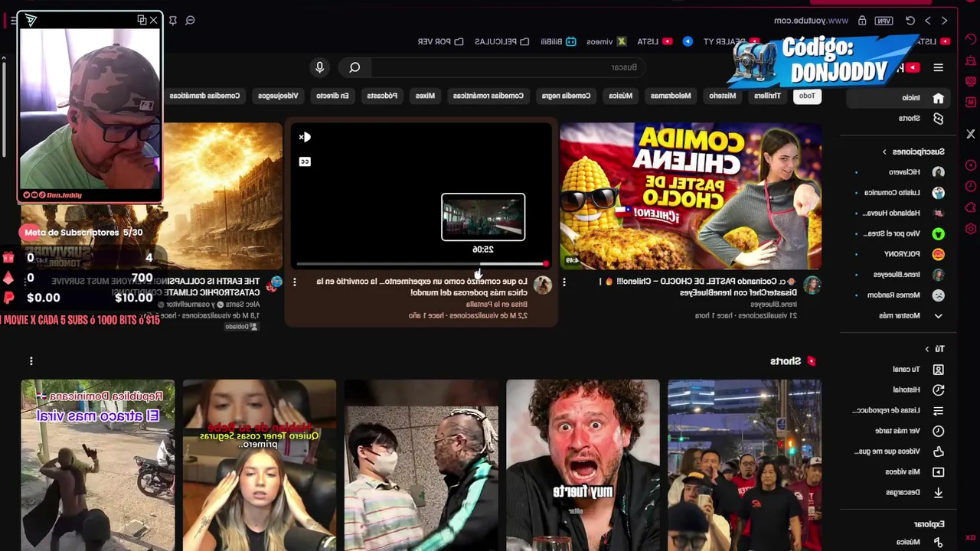The width and height of the screenshot is (980, 551).
Task: Open the X (Twitter) icon in browser sidebar
Action: 971,134
